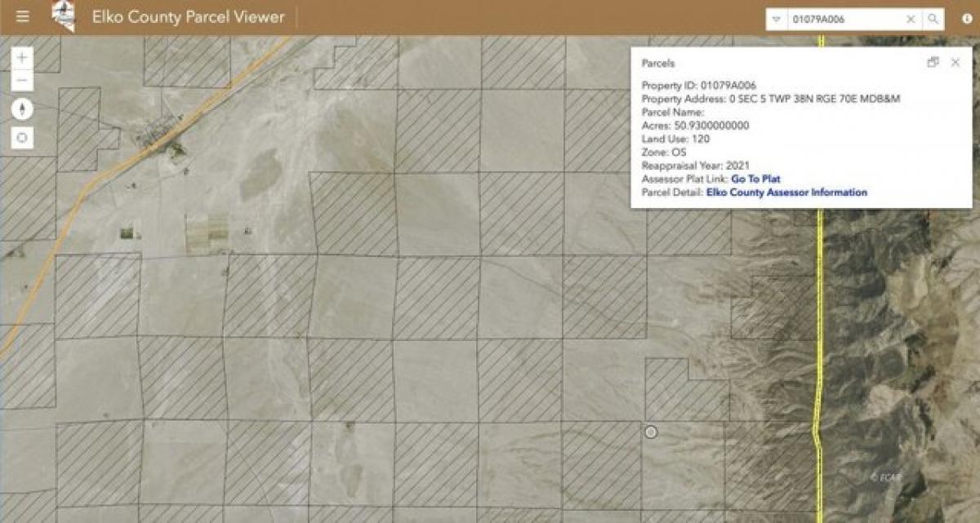Screen dimensions: 980x523
Task: Click the locate/home button below compass
Action: click(22, 138)
